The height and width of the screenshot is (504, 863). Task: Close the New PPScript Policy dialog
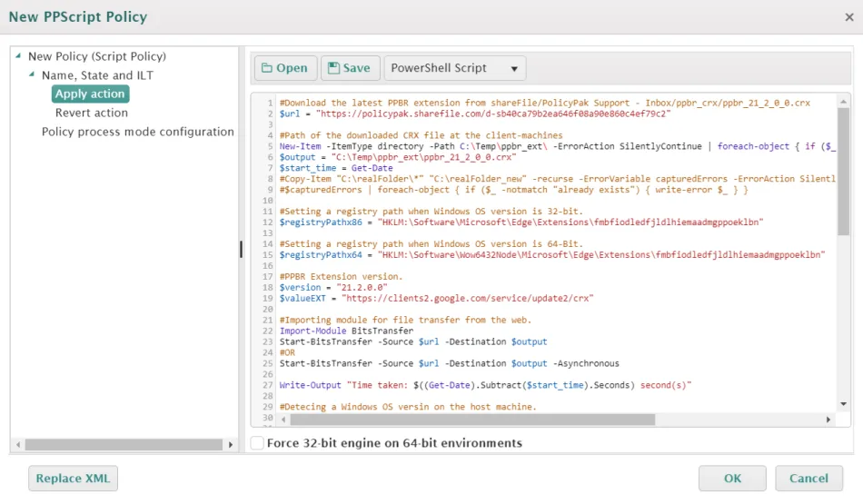(x=848, y=17)
